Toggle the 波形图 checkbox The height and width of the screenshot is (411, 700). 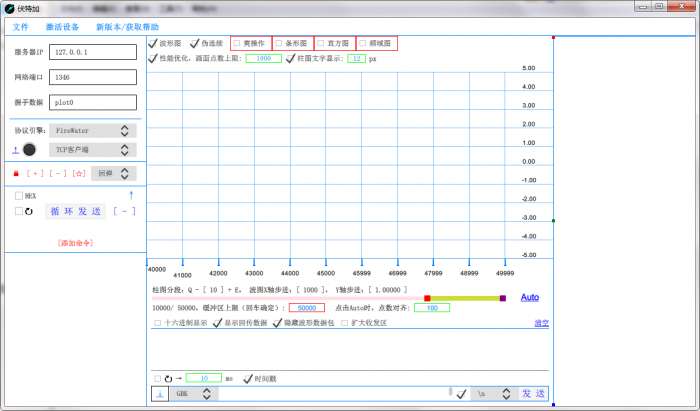[153, 44]
